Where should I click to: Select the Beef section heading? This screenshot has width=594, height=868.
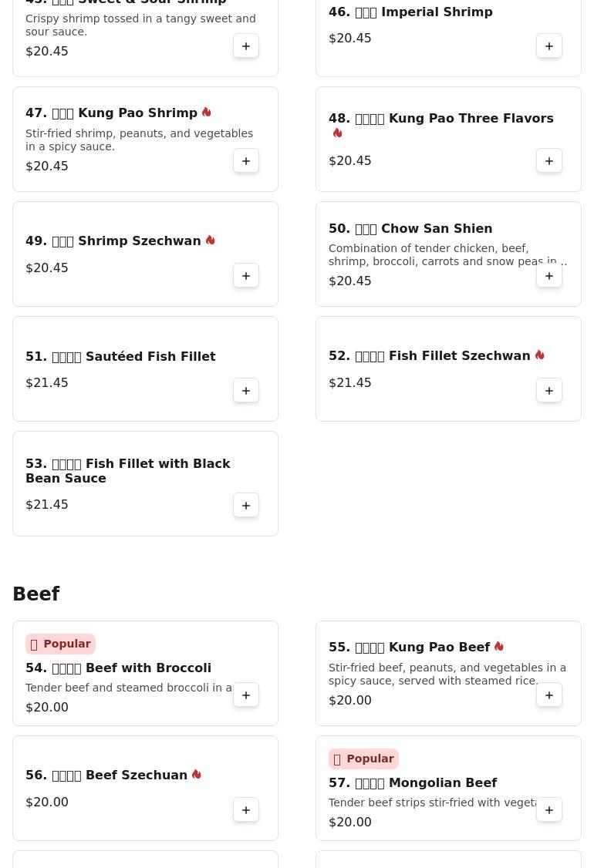pyautogui.click(x=36, y=594)
